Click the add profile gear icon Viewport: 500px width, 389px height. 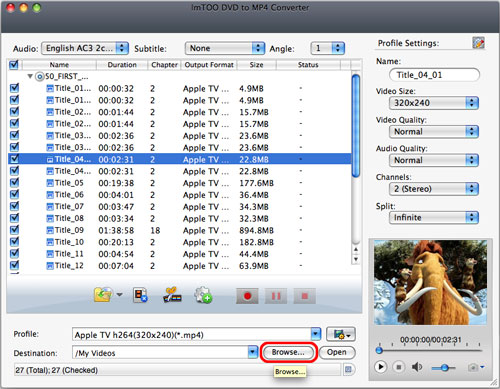[x=203, y=295]
